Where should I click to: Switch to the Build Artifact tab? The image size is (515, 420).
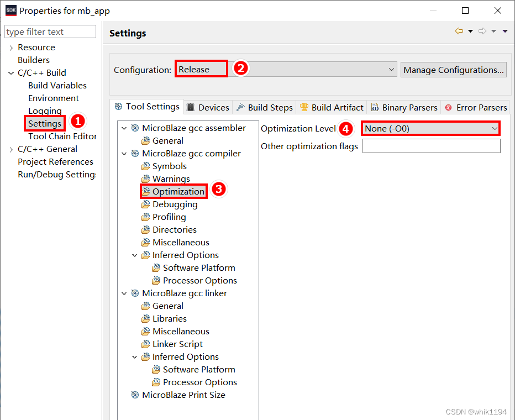point(332,107)
